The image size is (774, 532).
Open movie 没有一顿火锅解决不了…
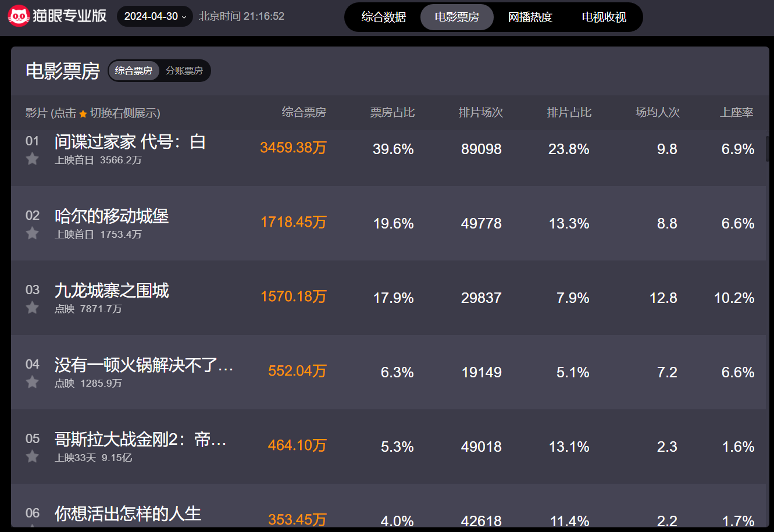point(144,365)
